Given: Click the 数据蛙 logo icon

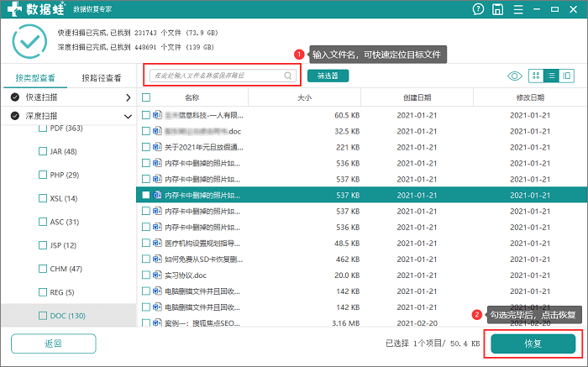Looking at the screenshot, I should click(x=14, y=8).
